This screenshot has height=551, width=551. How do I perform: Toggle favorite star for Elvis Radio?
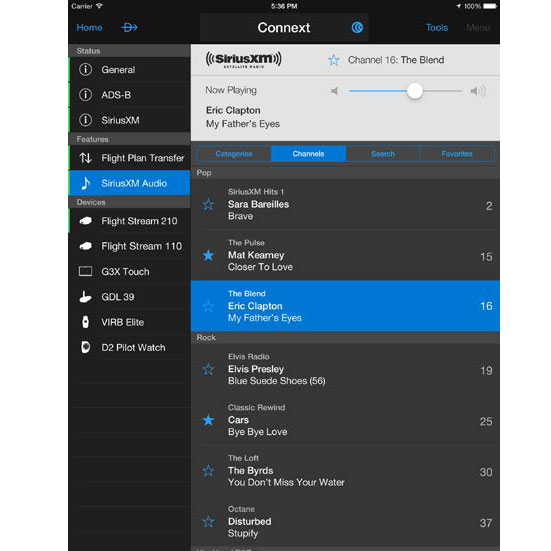pyautogui.click(x=208, y=369)
